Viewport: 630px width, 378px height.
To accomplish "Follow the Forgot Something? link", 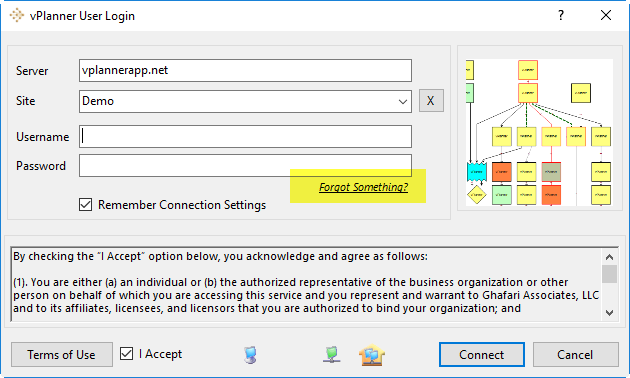I will coord(363,187).
